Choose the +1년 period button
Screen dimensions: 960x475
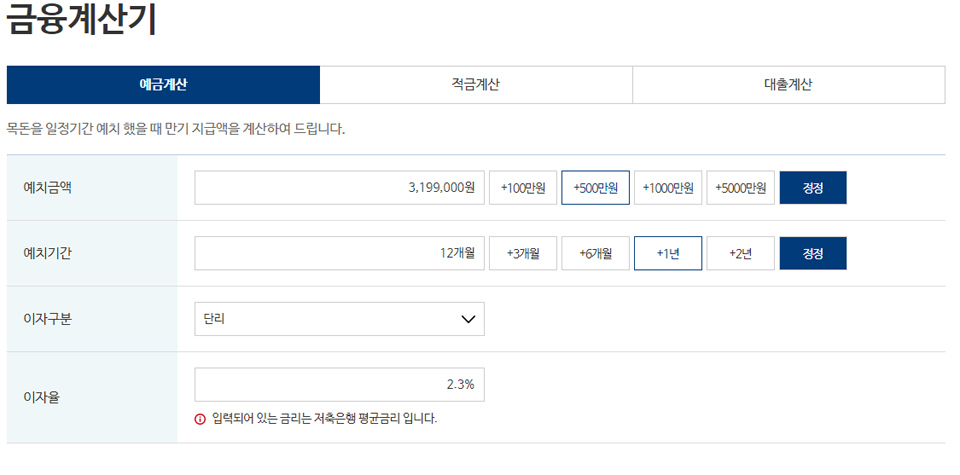tap(668, 253)
